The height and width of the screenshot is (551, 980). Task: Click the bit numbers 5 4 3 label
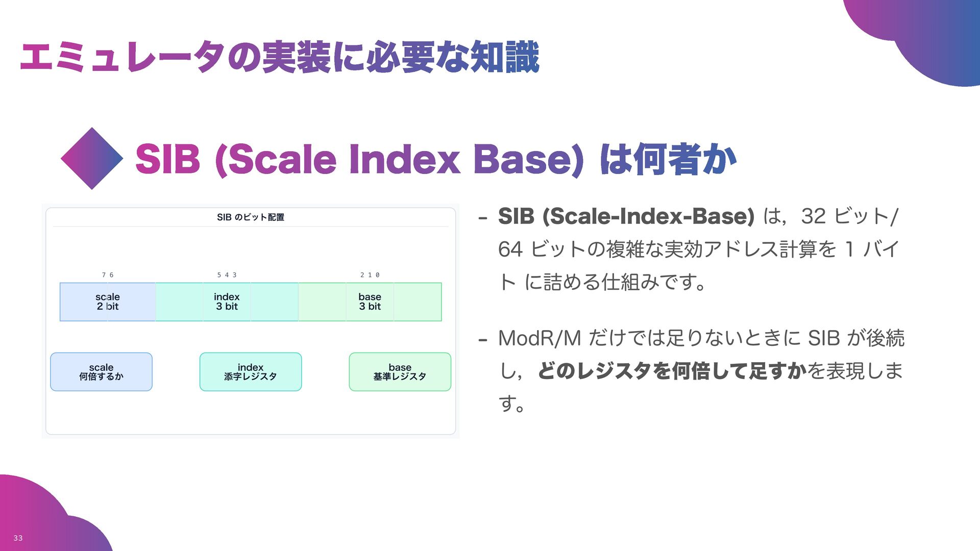click(x=227, y=275)
